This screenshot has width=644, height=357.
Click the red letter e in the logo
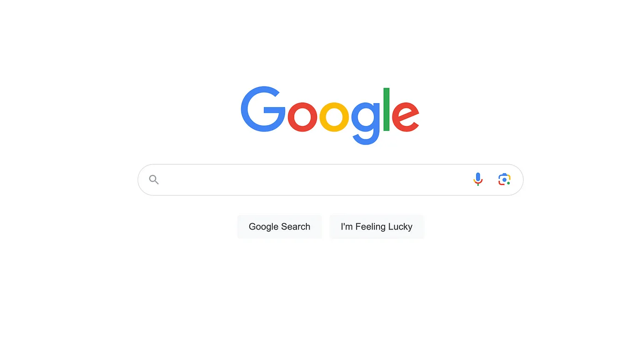tap(405, 116)
